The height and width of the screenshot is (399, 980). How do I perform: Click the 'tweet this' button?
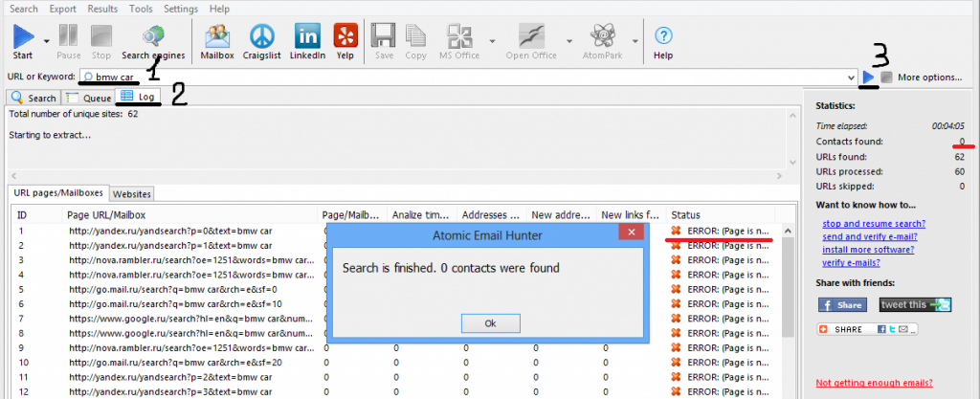tap(915, 304)
